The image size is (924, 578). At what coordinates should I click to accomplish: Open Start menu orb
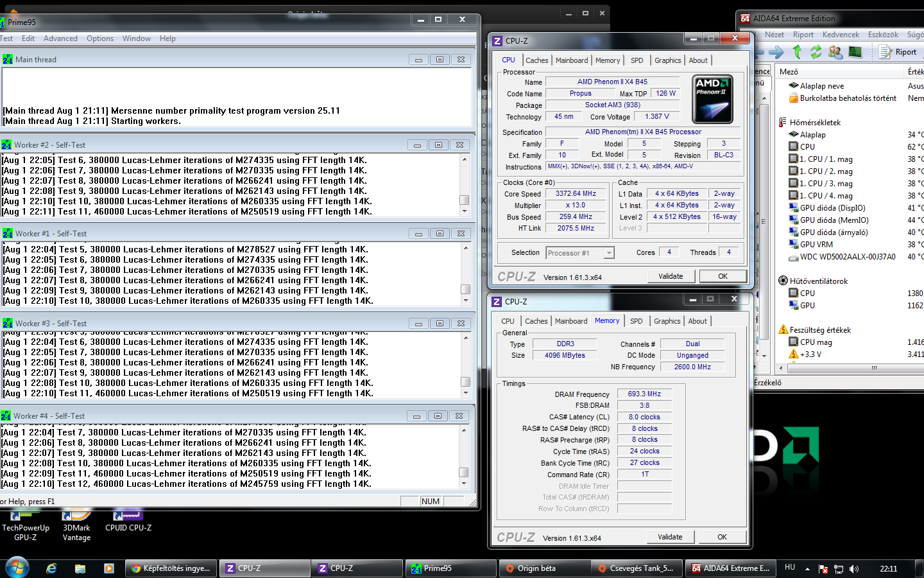(17, 568)
